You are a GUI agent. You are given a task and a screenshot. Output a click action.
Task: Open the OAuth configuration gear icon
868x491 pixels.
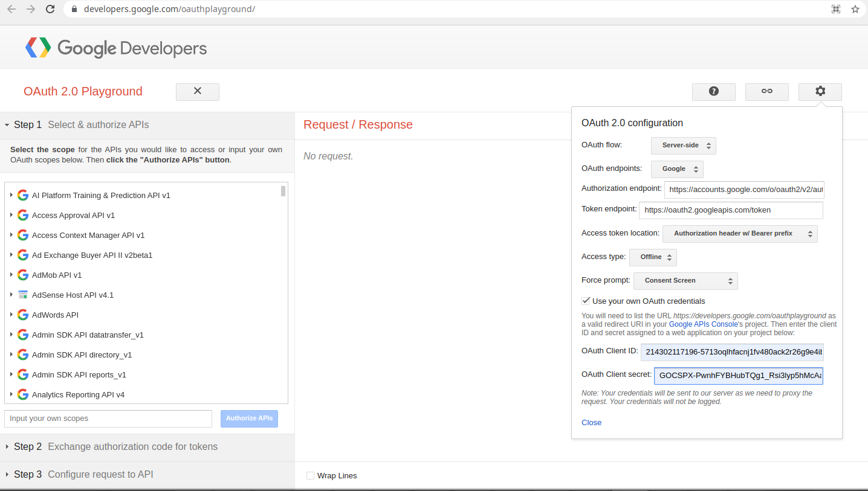(x=820, y=91)
